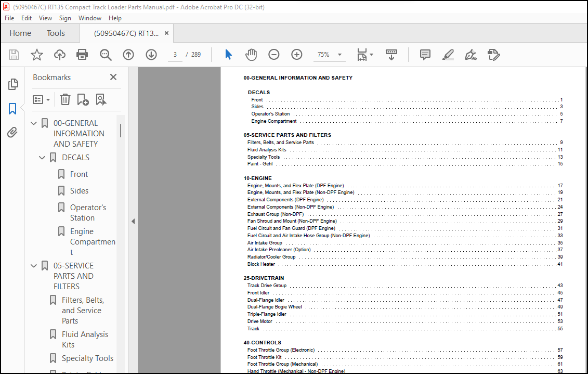Collapse the DECALS bookmark group
The height and width of the screenshot is (374, 588).
click(x=42, y=158)
